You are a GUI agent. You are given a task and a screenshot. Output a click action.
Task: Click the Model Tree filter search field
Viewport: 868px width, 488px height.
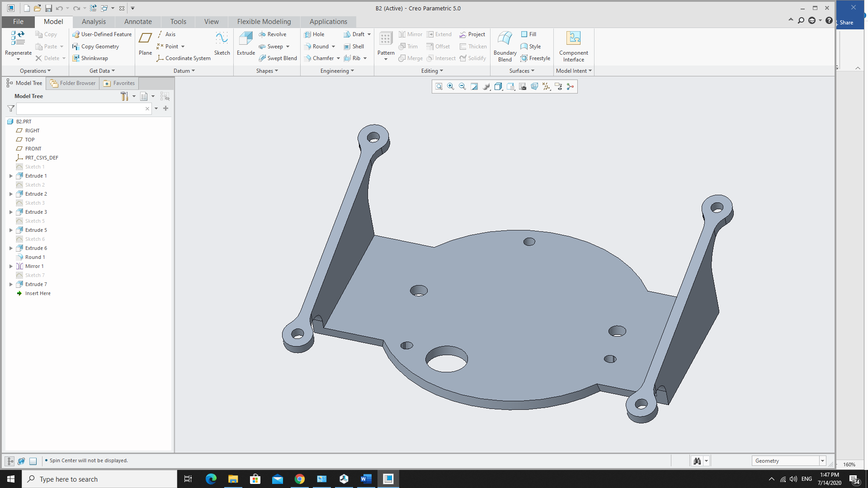[80, 108]
